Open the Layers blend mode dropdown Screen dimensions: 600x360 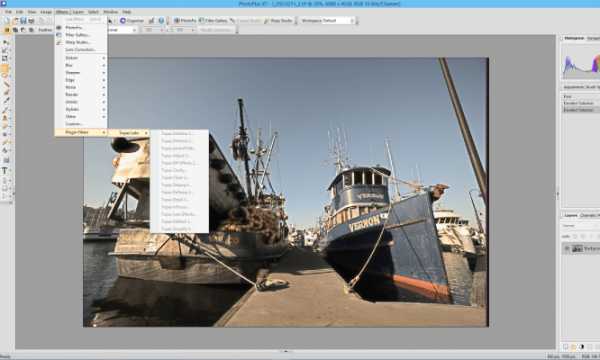pos(581,226)
